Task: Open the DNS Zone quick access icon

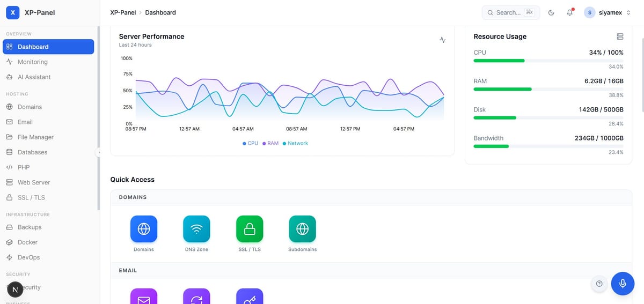Action: coord(196,229)
